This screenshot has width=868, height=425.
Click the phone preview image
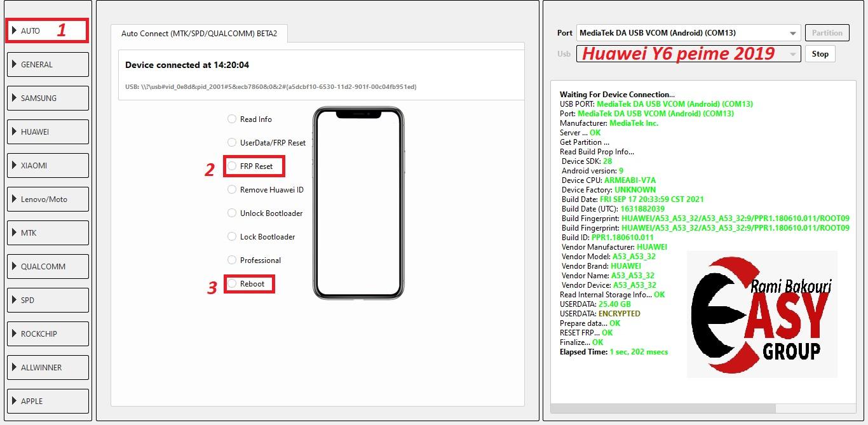pos(358,203)
